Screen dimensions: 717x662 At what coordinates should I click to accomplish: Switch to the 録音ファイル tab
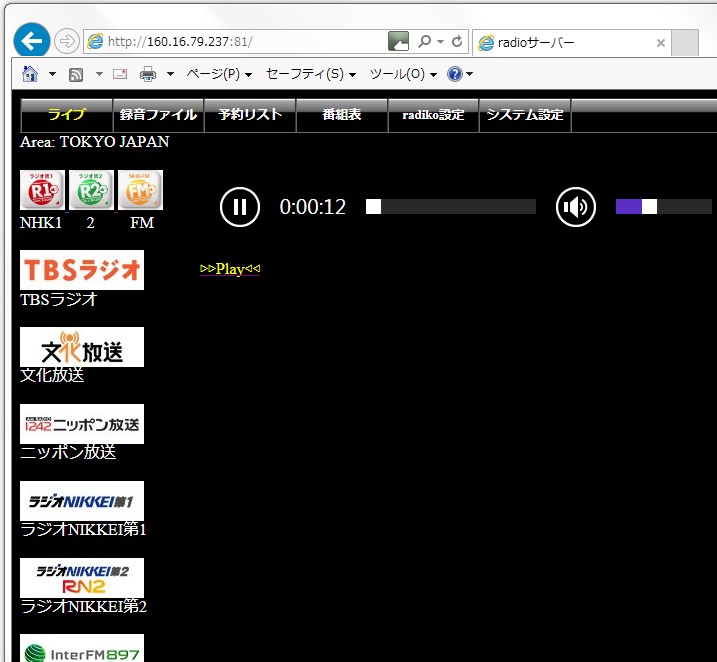[x=158, y=115]
